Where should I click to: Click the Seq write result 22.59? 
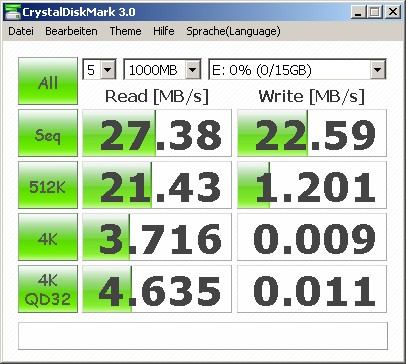312,133
